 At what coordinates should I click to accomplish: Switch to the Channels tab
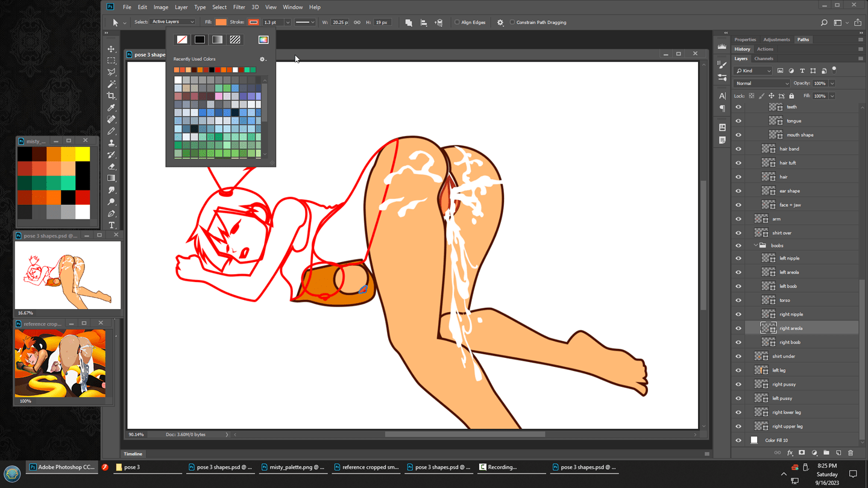click(x=764, y=58)
